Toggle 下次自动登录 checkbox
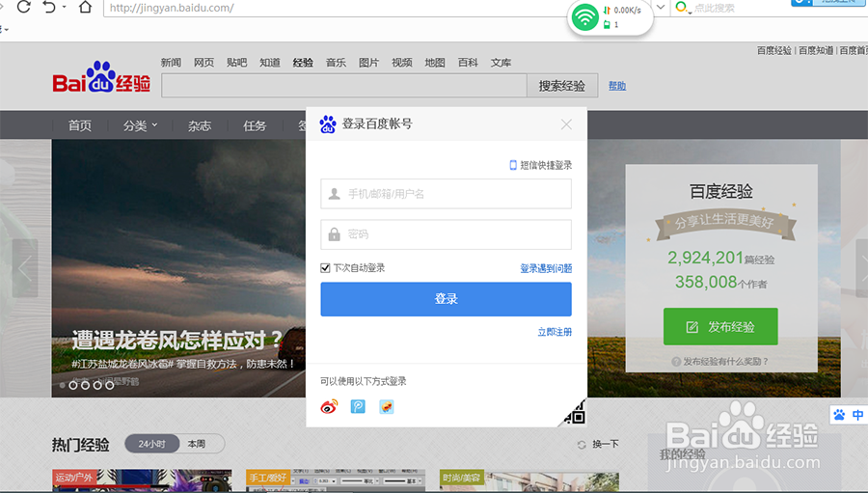The width and height of the screenshot is (868, 493). [325, 268]
